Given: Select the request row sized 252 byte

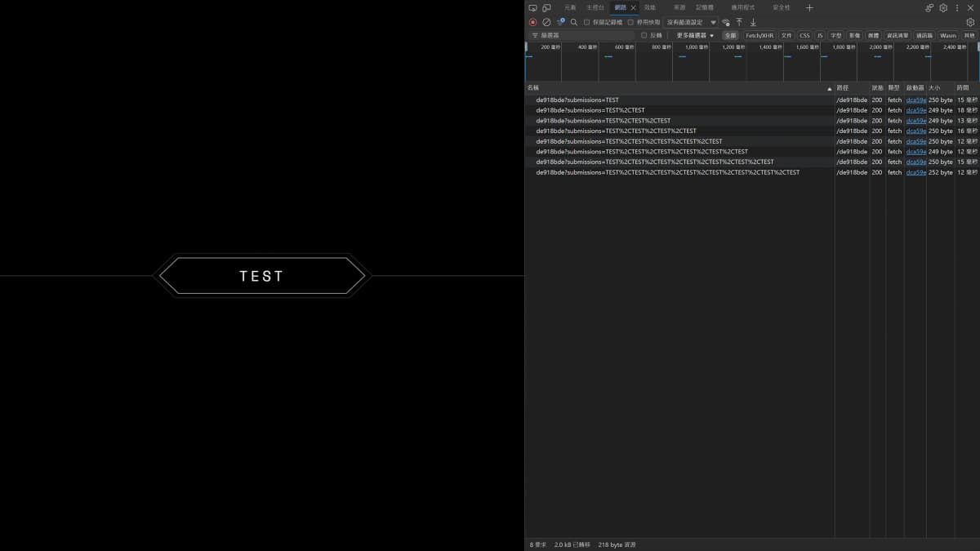Looking at the screenshot, I should [x=752, y=172].
